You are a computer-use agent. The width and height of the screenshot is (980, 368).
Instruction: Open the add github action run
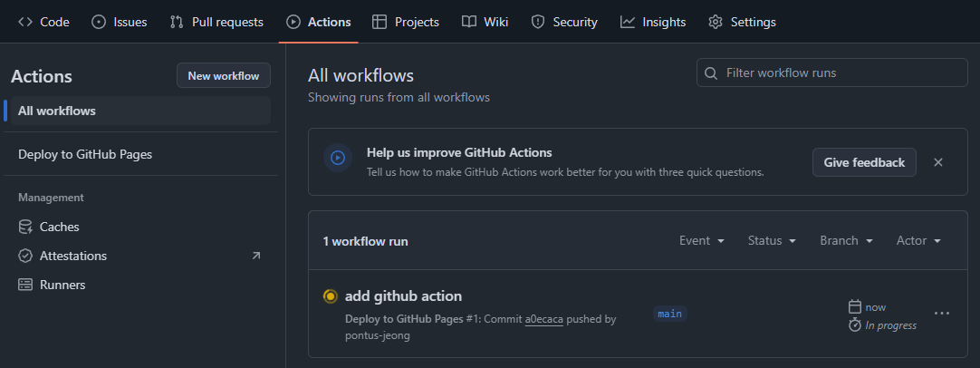(403, 296)
